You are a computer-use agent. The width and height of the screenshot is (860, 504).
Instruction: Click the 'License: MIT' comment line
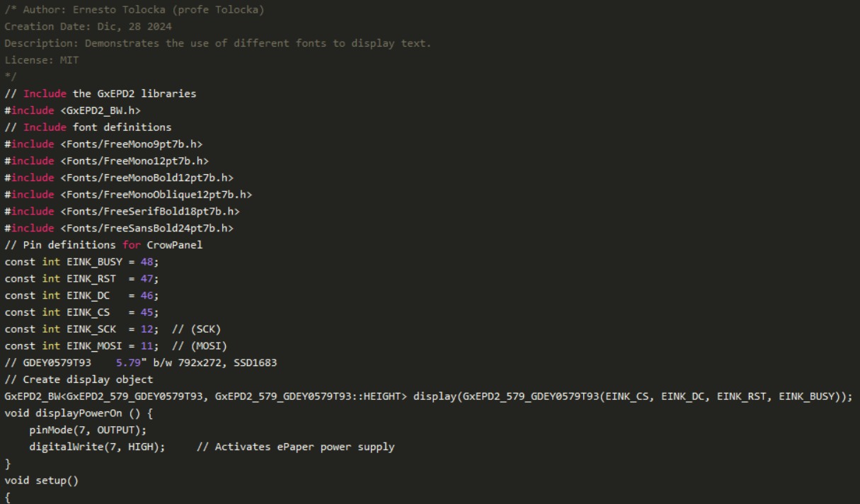point(41,60)
